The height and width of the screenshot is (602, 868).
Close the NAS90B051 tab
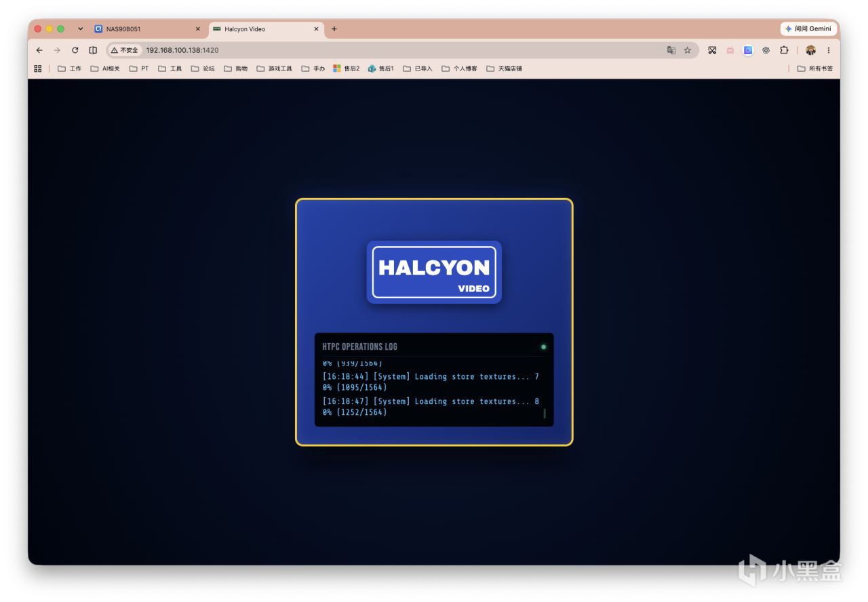coord(198,29)
